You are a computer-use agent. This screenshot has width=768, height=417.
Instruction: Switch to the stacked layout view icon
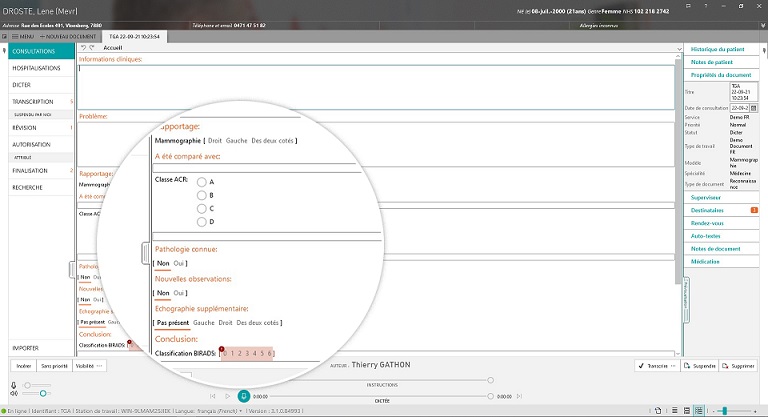[x=687, y=411]
